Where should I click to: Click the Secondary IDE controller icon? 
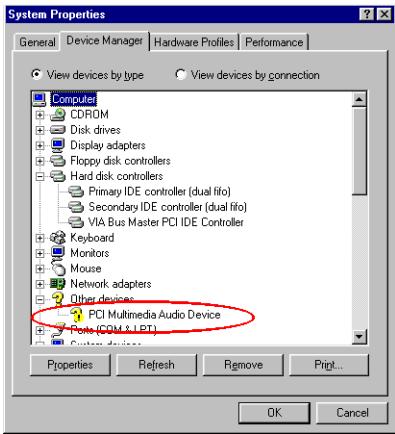point(76,207)
